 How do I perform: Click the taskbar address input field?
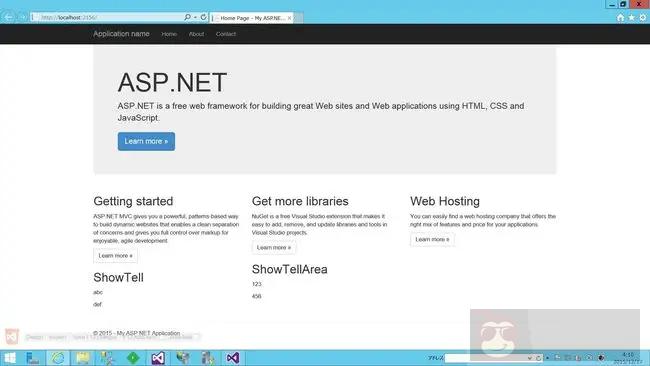485,358
